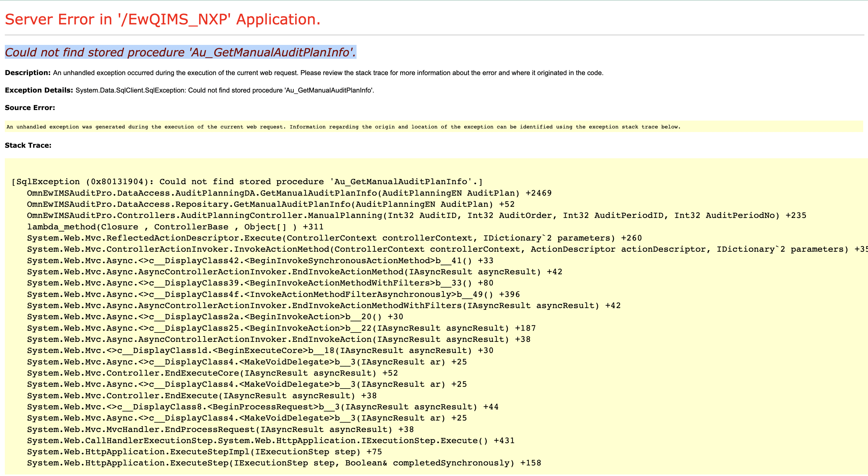Click the EndInvokeActionMethodWithFilters line
Screen dimensions: 868x476
(324, 305)
